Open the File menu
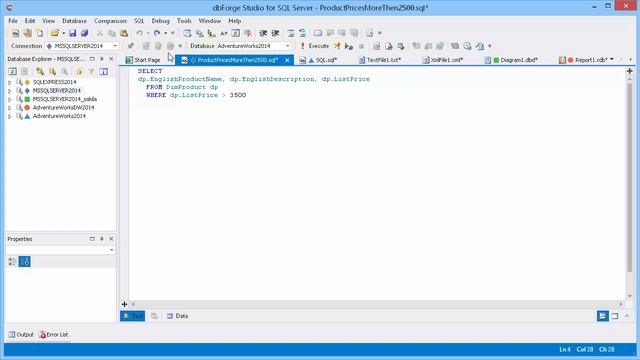The height and width of the screenshot is (360, 640). [13, 21]
